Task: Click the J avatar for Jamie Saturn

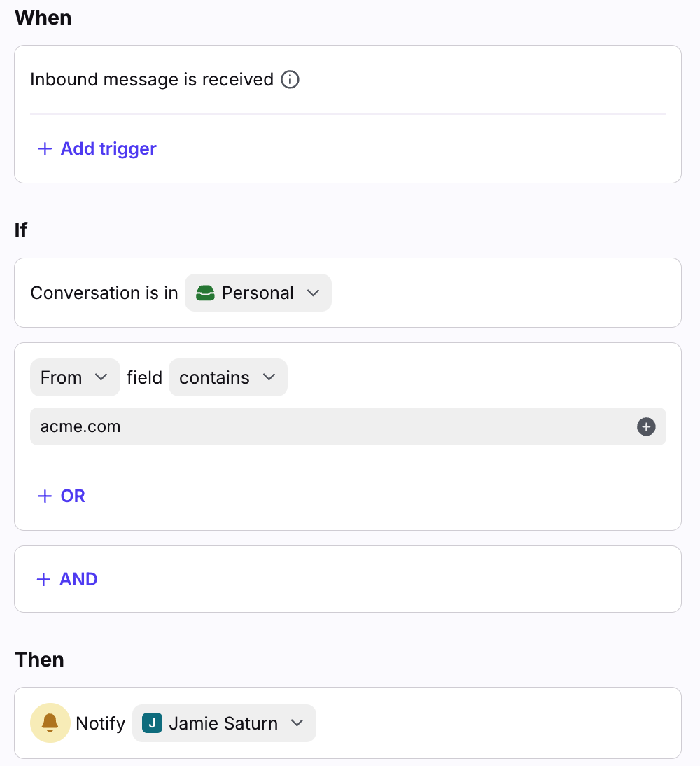Action: pyautogui.click(x=152, y=723)
